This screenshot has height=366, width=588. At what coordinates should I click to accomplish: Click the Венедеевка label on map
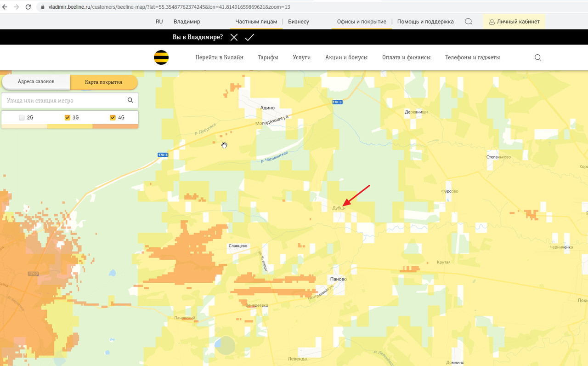(x=257, y=305)
